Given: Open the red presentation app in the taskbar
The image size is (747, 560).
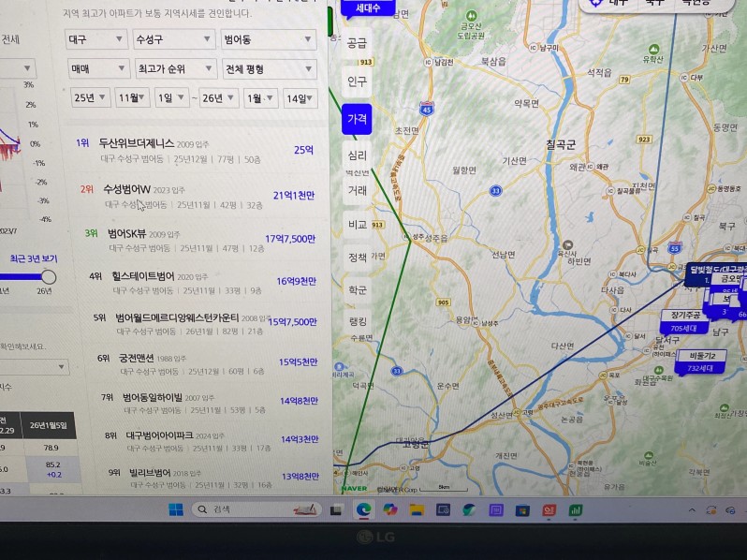Looking at the screenshot, I should [x=549, y=510].
